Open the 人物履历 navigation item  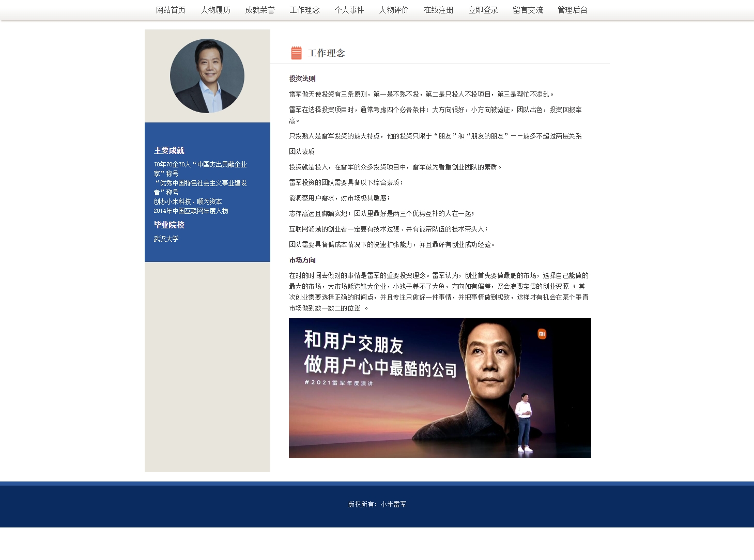[216, 10]
